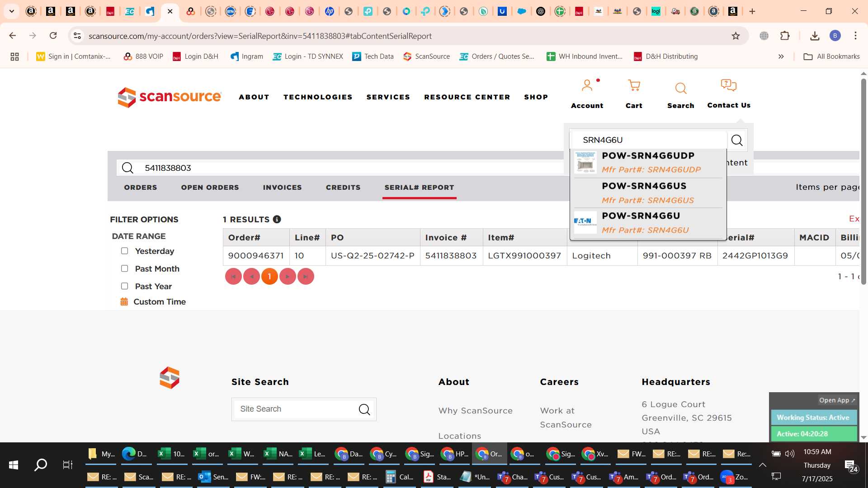Go to previous page pagination button
This screenshot has height=488, width=868.
tap(251, 277)
